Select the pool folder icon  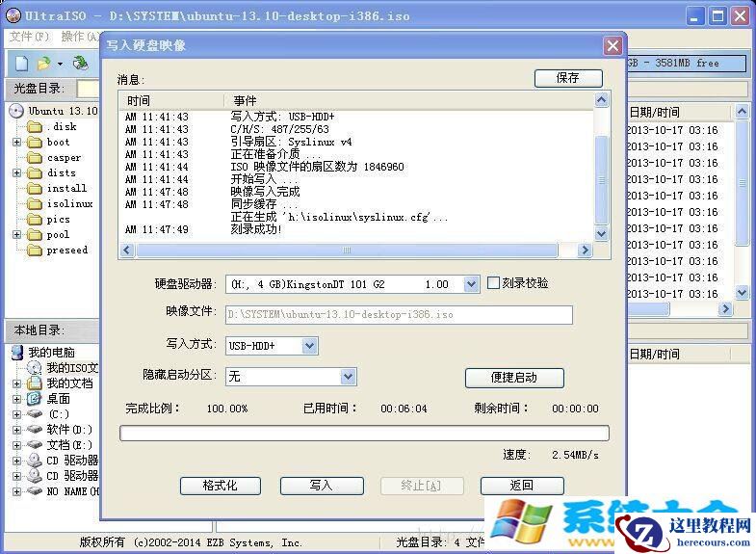(35, 235)
